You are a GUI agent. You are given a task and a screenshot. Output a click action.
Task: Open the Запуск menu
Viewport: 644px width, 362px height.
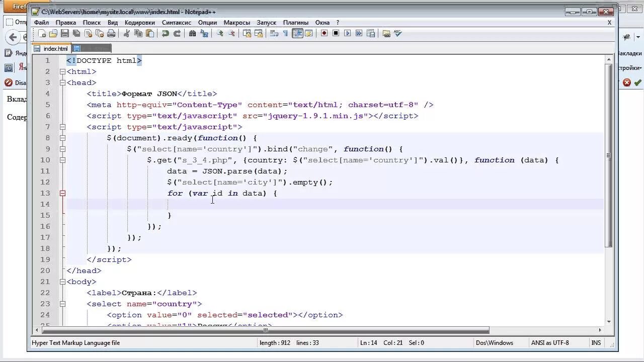[x=266, y=23]
